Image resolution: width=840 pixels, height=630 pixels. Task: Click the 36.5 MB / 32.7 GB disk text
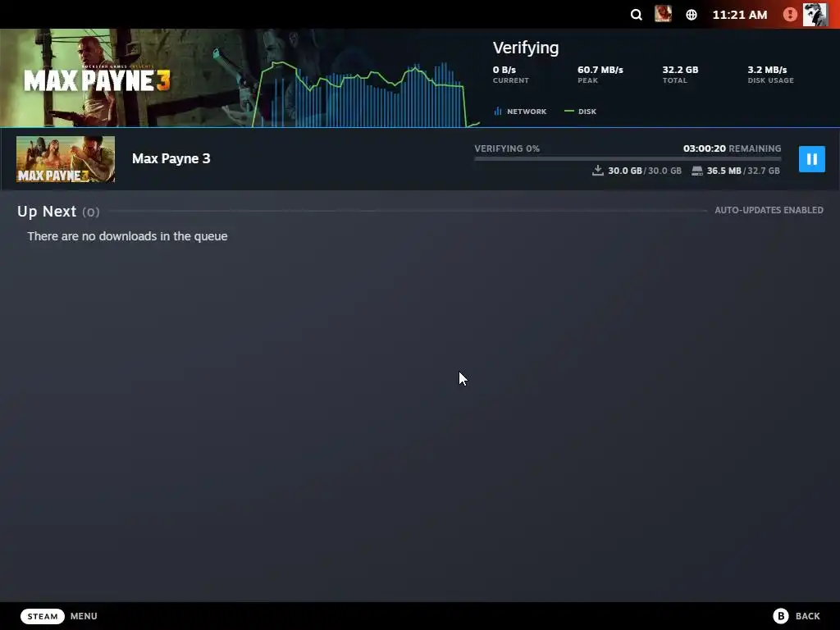(743, 171)
